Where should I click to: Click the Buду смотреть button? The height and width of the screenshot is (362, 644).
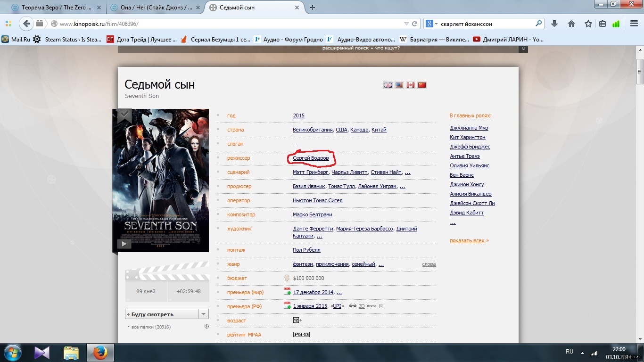point(162,314)
